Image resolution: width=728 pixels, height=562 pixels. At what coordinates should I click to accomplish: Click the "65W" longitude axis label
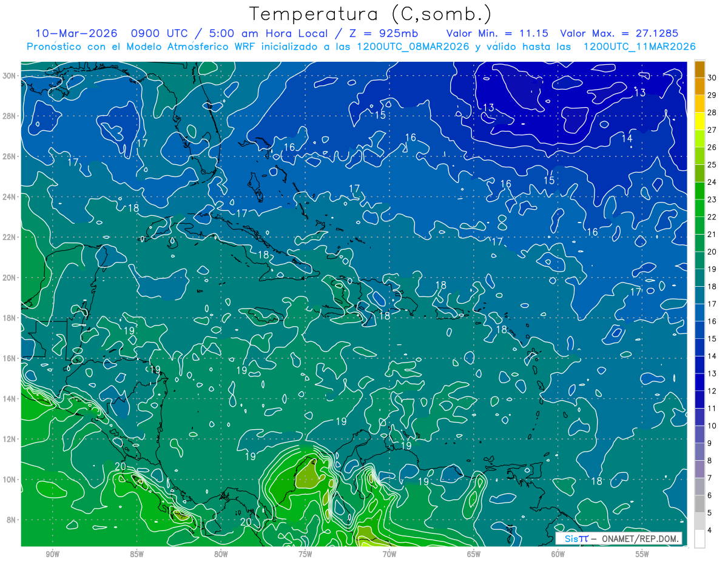pos(474,554)
